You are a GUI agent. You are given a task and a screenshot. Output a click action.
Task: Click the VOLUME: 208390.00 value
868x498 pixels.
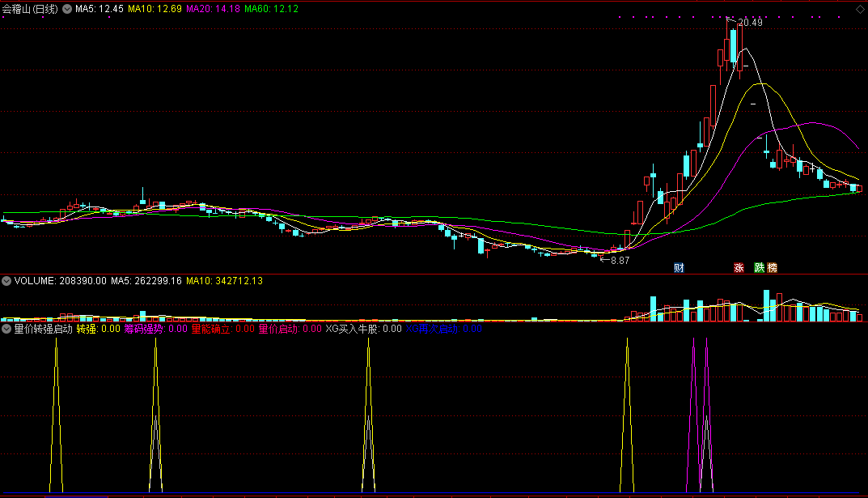(61, 281)
